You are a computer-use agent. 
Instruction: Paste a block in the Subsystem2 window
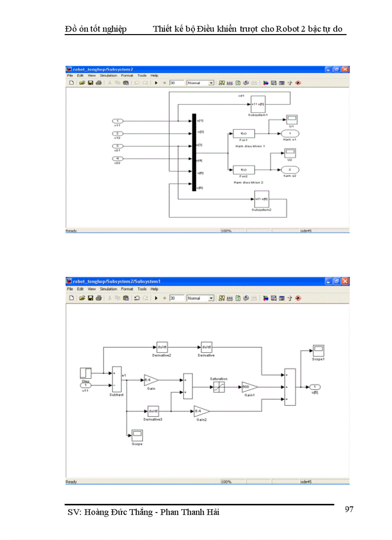tap(126, 82)
